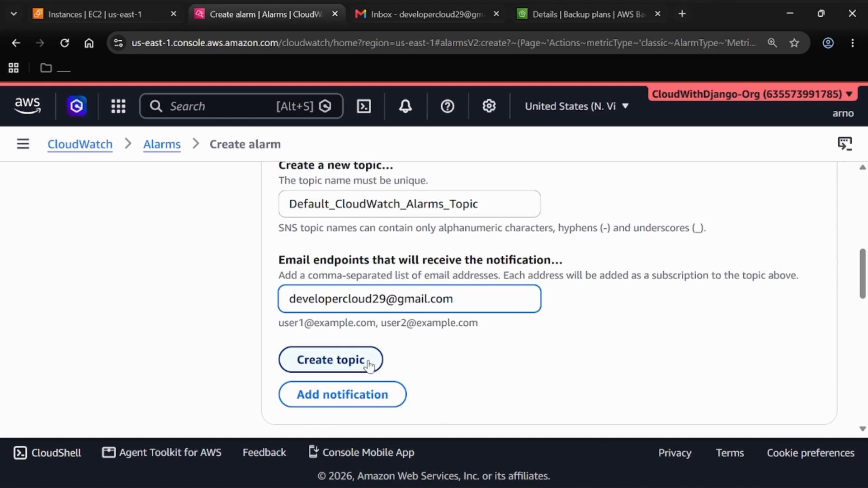The width and height of the screenshot is (868, 488).
Task: Switch to the AWS Backup plans tab
Action: pos(589,14)
